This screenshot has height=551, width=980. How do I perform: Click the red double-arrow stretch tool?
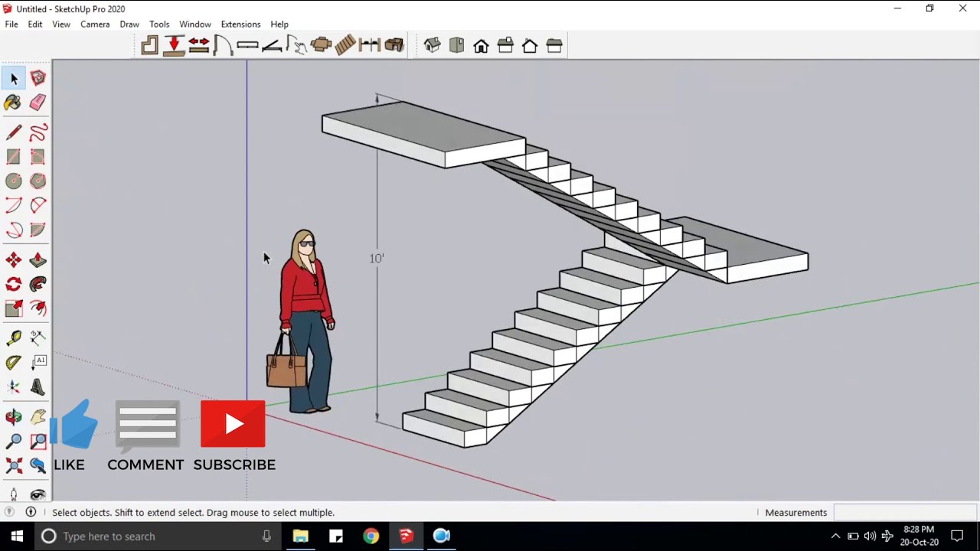(x=199, y=46)
